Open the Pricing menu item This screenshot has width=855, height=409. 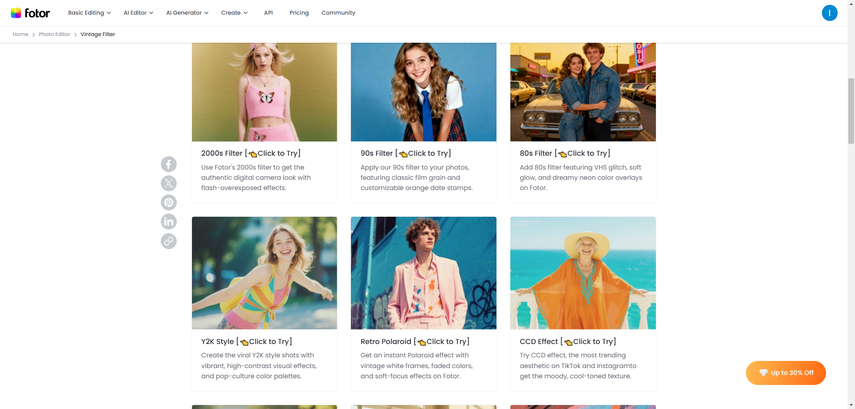[x=299, y=13]
